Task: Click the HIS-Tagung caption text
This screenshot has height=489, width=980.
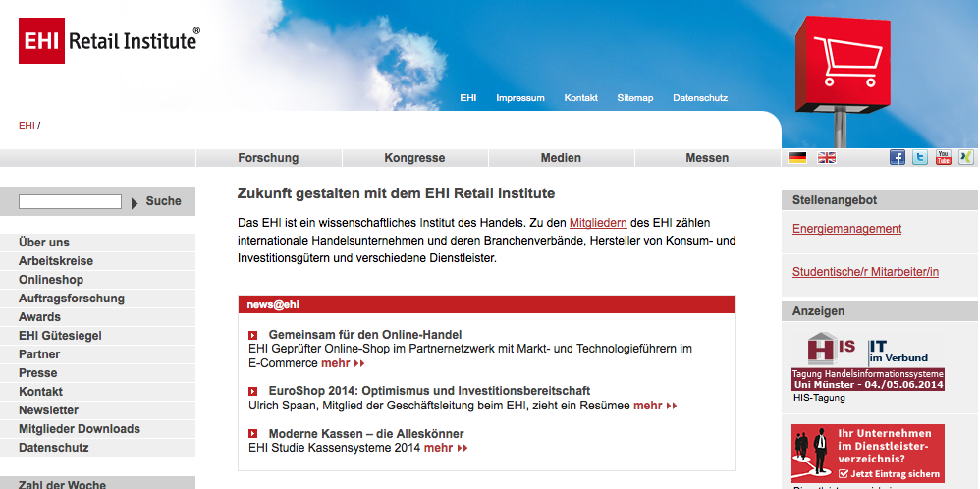Action: pyautogui.click(x=819, y=398)
